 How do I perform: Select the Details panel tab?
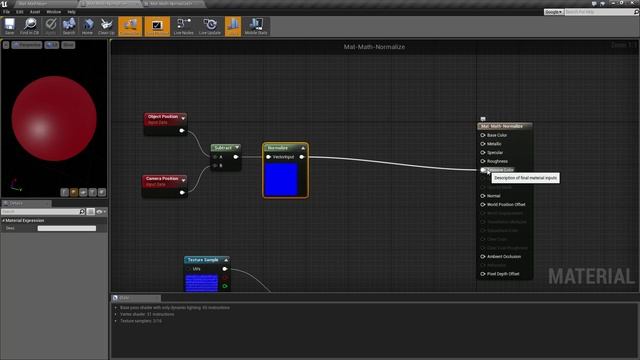pos(26,203)
